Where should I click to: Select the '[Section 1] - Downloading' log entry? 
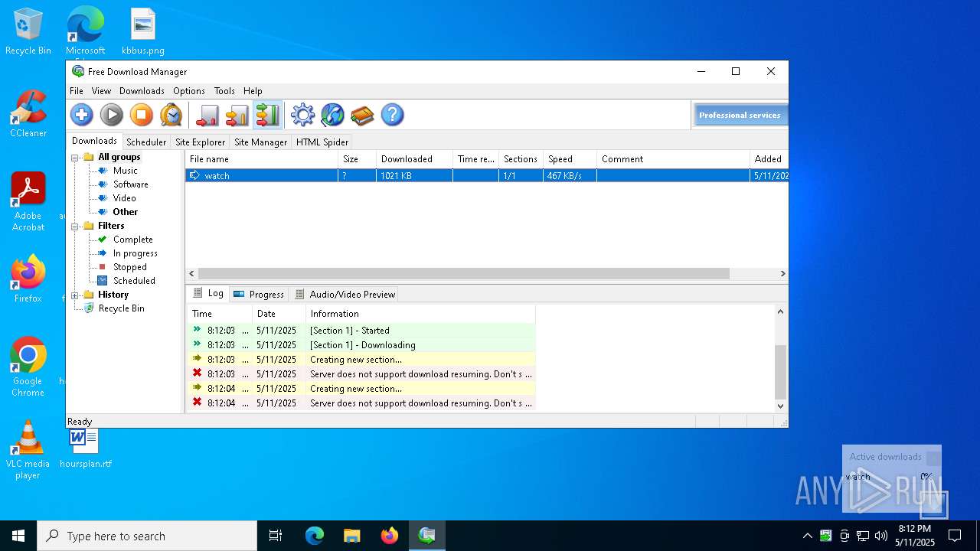(x=361, y=345)
